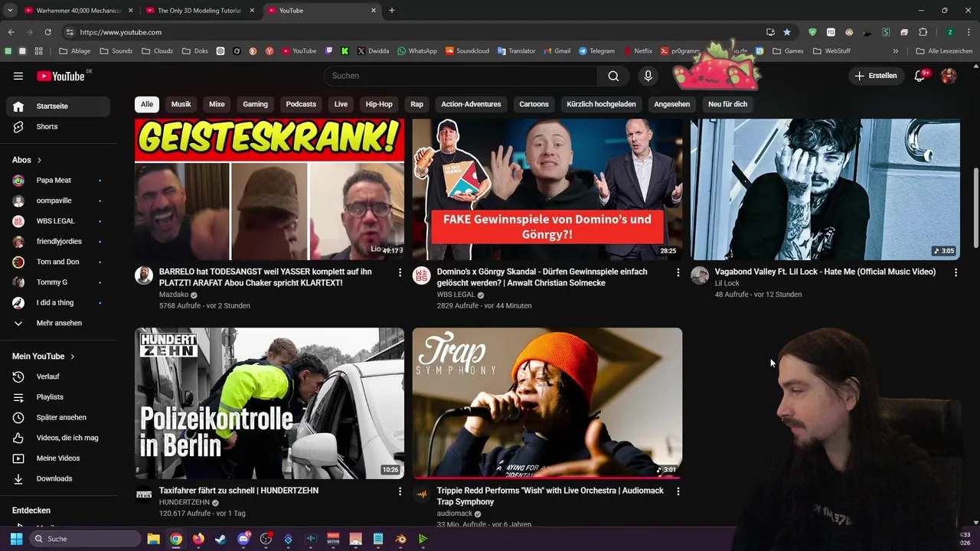
Task: Open options for Domino's x Gönrgy video
Action: tap(678, 272)
